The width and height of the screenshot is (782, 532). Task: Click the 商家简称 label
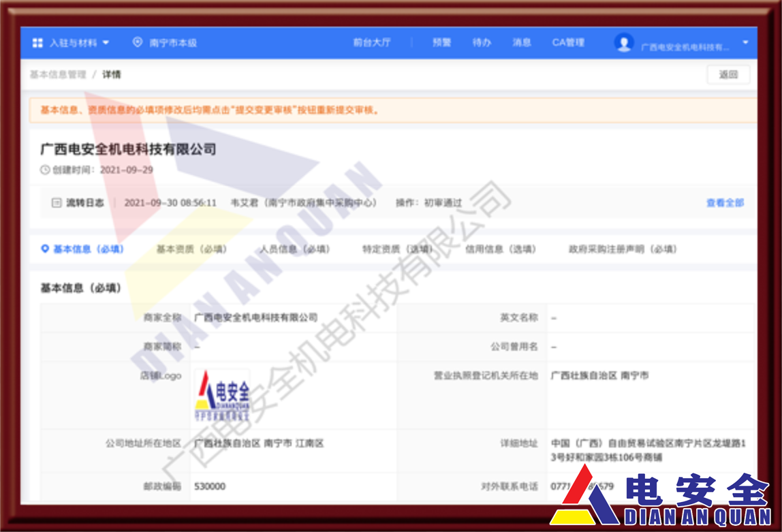click(x=162, y=346)
